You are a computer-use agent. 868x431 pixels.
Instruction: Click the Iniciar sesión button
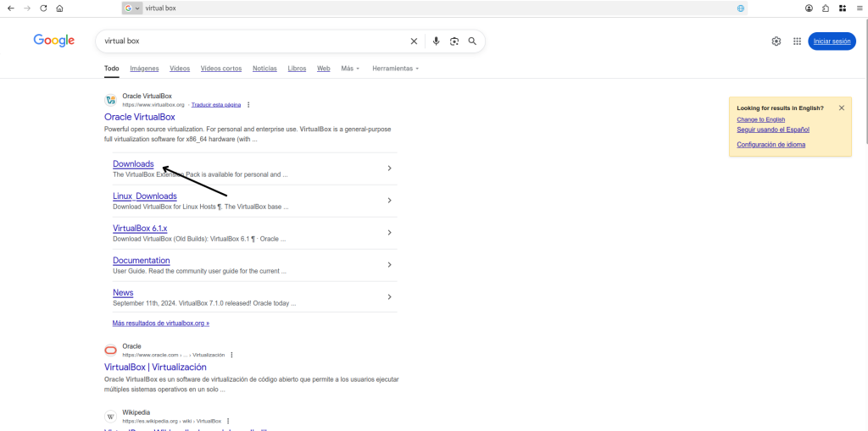[x=832, y=41]
